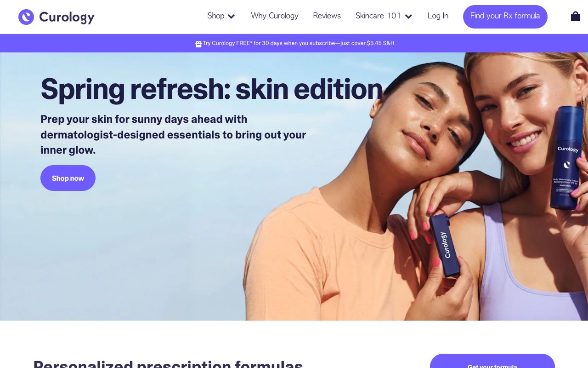Click the small Curology tube in hero image

[x=445, y=245]
